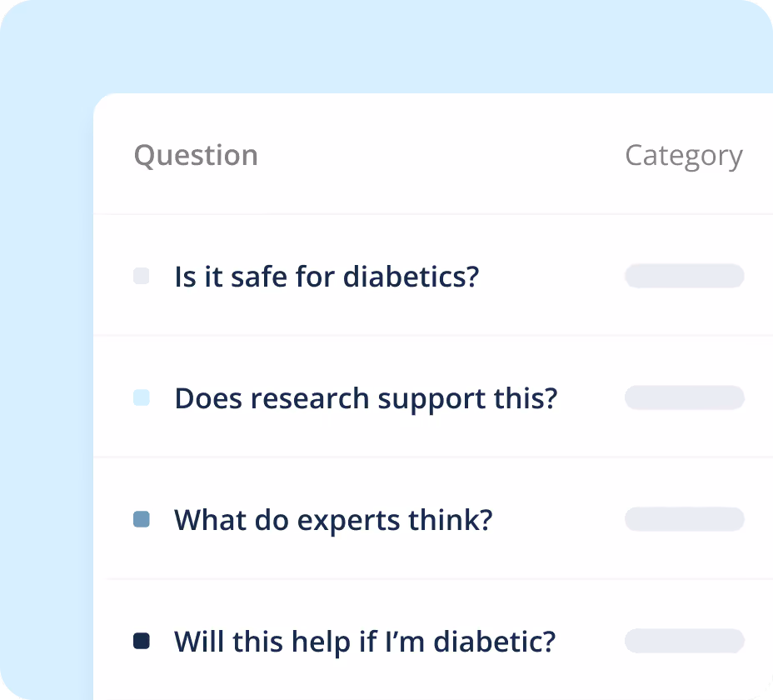Viewport: 773px width, 700px height.
Task: Open category pill for 'Will this help if I'm diabetic?'
Action: pyautogui.click(x=684, y=641)
